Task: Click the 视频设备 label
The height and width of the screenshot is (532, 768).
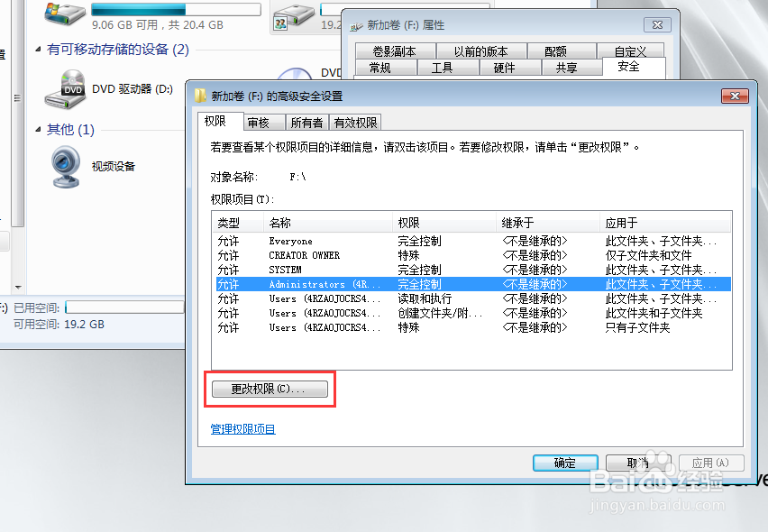Action: (114, 167)
